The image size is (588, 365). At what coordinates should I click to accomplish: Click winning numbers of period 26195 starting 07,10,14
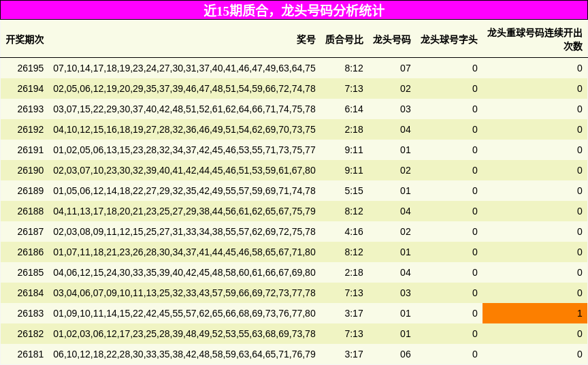[x=184, y=68]
